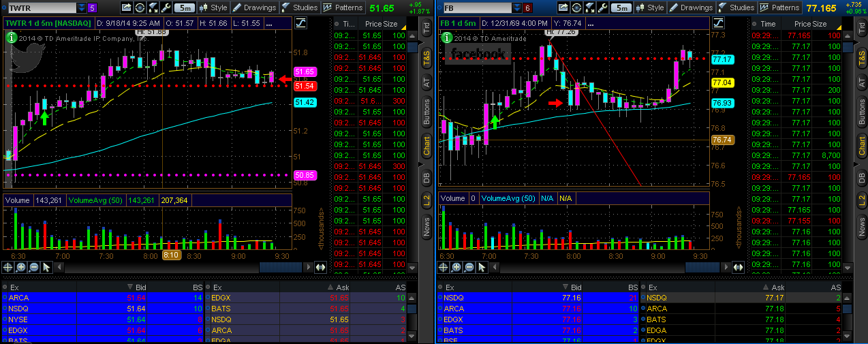Open Patterns menu in FB chart

779,8
